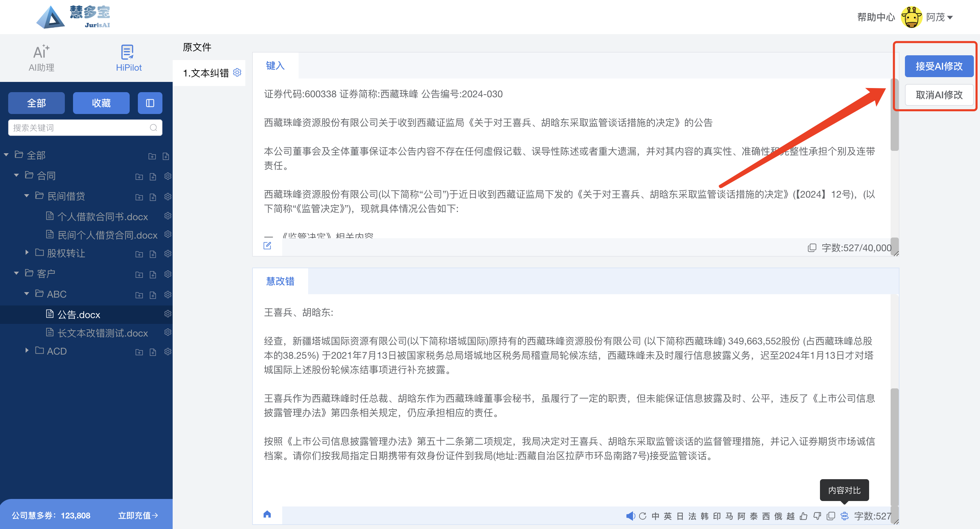980x529 pixels.
Task: Translate to Russian with 俄
Action: tap(778, 516)
